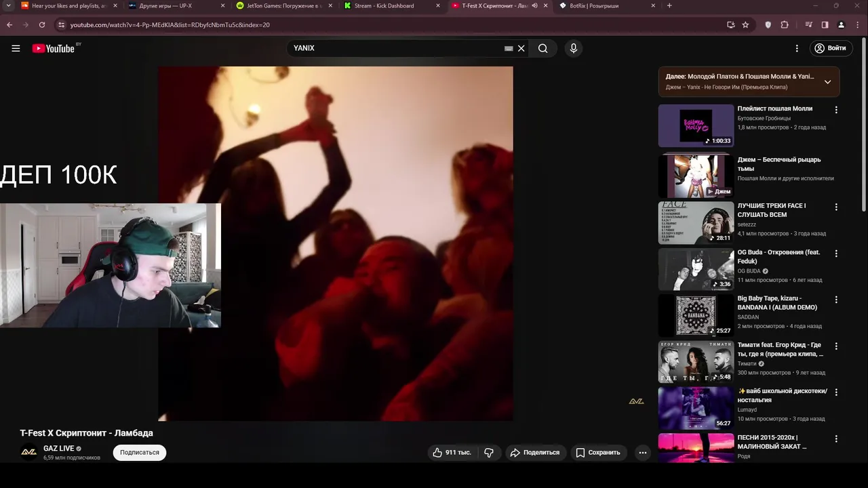Click the Войти sign-in button

(830, 48)
